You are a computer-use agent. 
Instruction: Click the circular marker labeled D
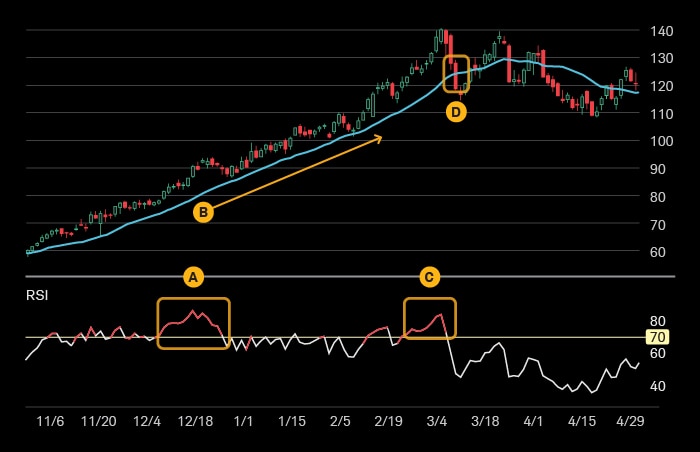(456, 112)
